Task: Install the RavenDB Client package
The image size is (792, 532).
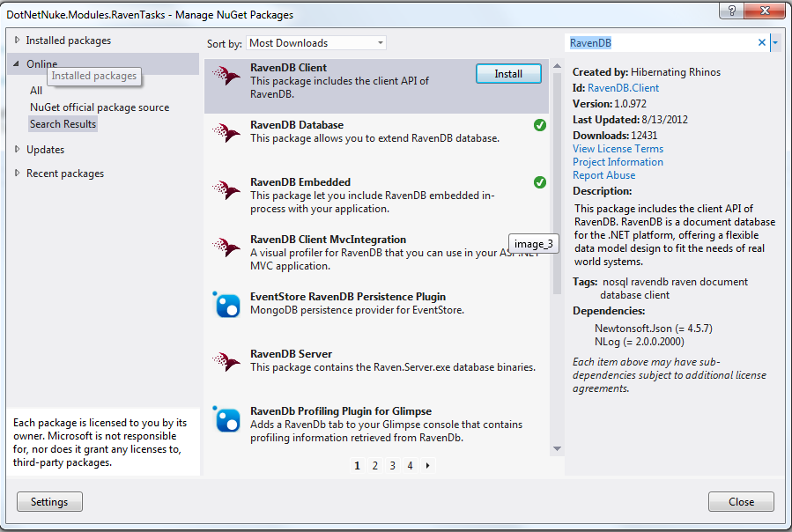Action: click(x=508, y=74)
